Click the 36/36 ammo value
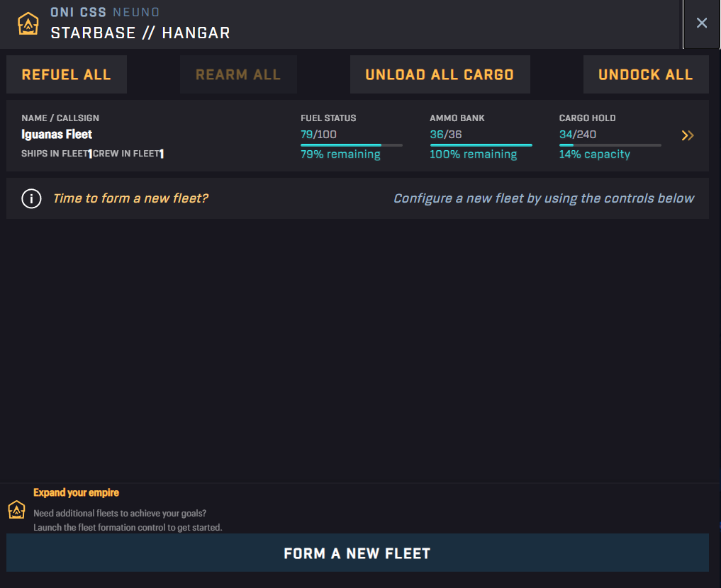Viewport: 721px width, 588px height. pyautogui.click(x=445, y=134)
